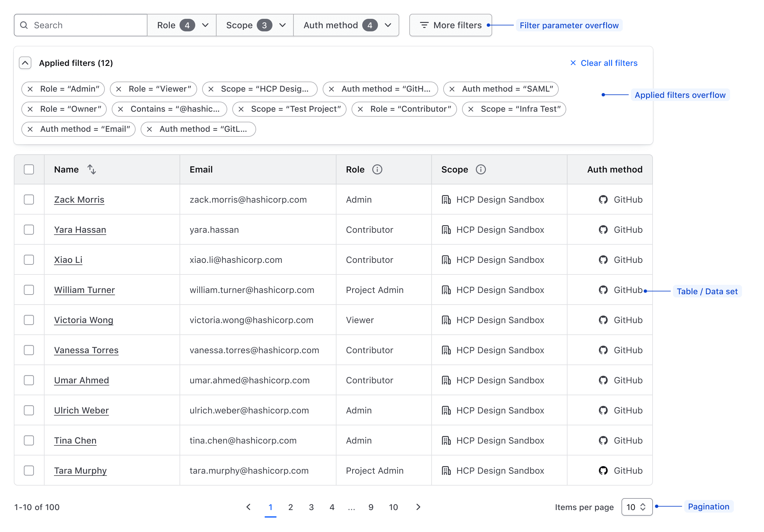Click the filter icon inside More filters
The width and height of the screenshot is (764, 532).
point(424,25)
